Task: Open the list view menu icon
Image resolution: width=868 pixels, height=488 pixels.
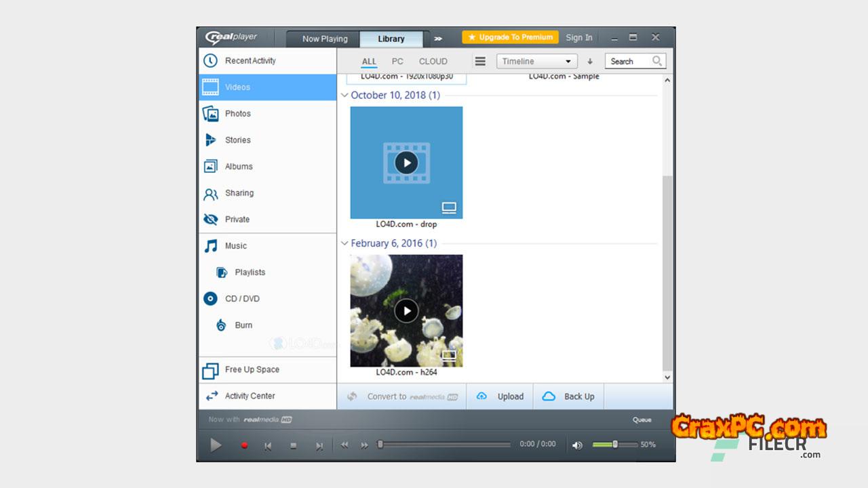Action: 480,61
